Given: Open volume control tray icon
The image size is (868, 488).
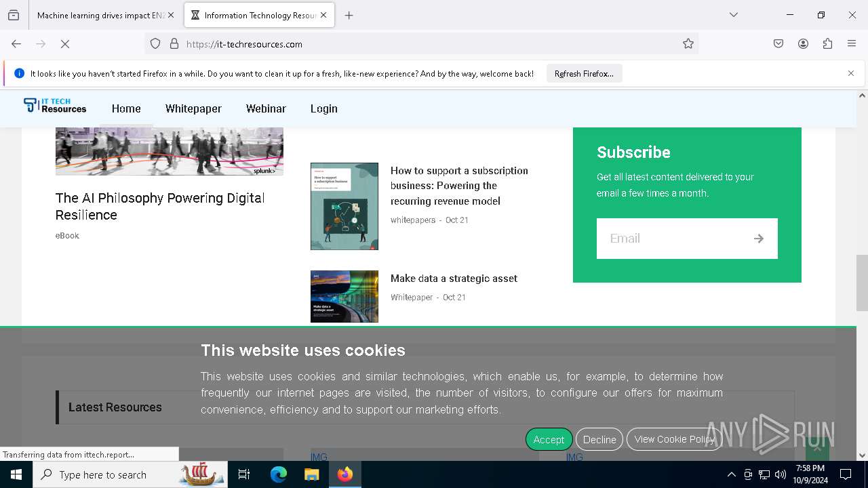Looking at the screenshot, I should pos(781,474).
